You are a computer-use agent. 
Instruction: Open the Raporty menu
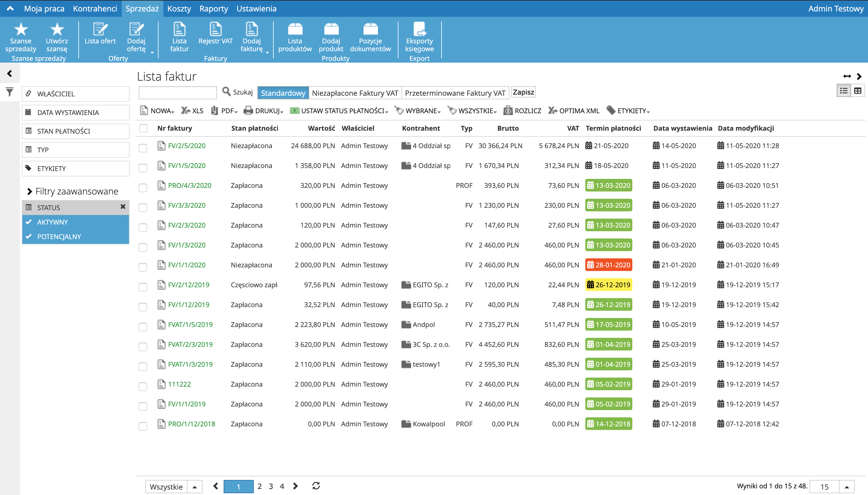(214, 8)
